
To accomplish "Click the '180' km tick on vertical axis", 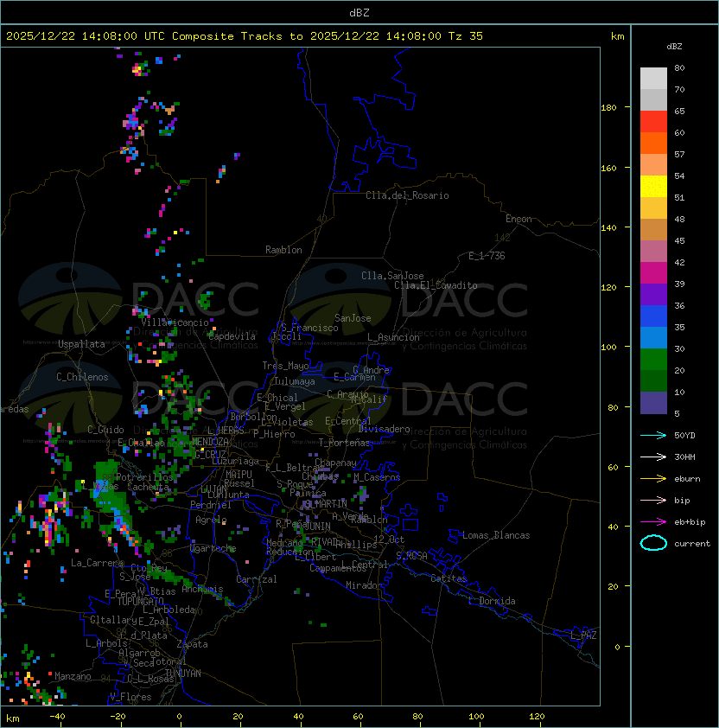I will pos(608,108).
